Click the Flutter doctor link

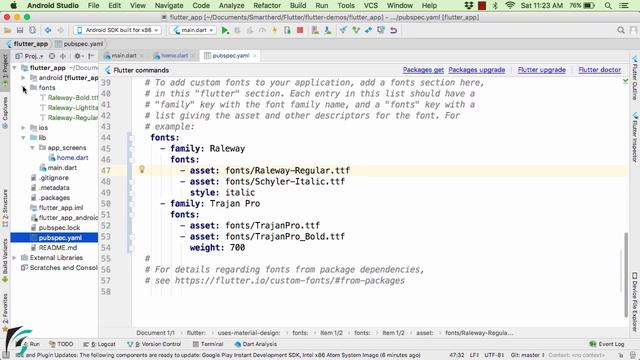pos(600,70)
